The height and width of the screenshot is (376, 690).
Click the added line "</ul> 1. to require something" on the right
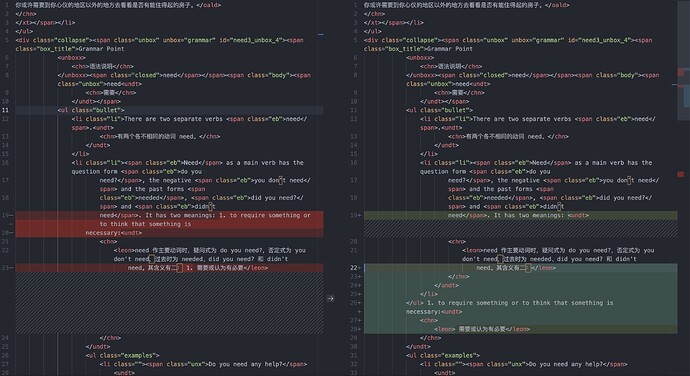pos(509,303)
